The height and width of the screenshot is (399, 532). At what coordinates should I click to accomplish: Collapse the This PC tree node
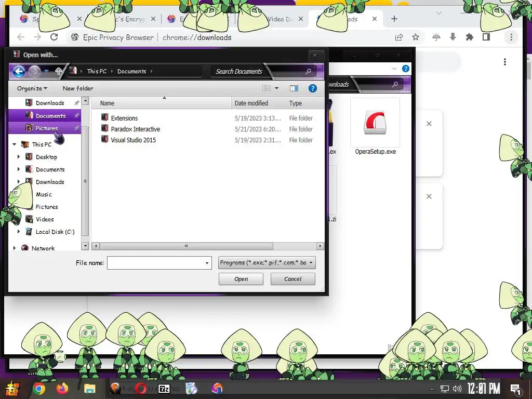point(14,144)
